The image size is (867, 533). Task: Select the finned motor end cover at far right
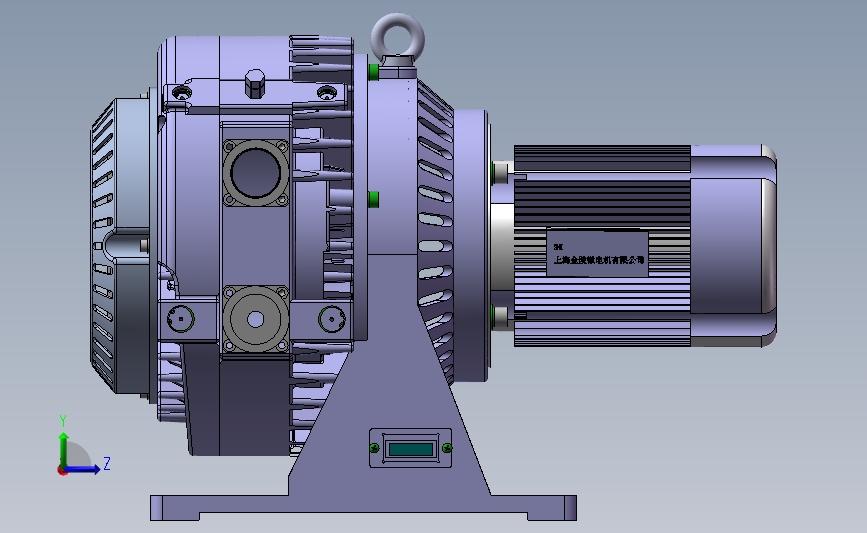[x=733, y=246]
